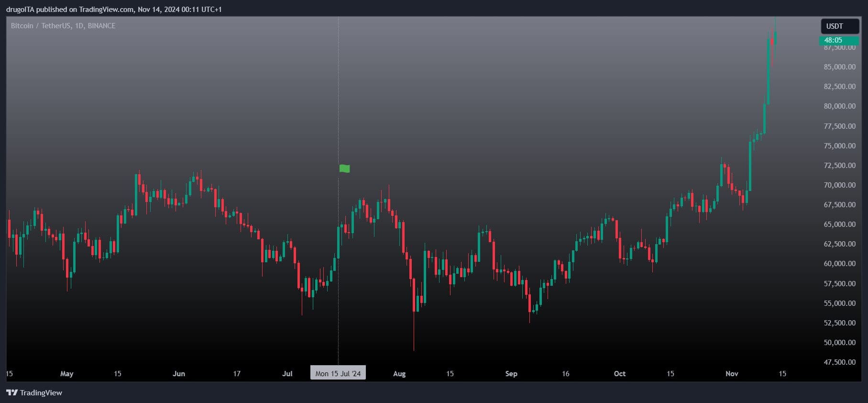Click the green flag marker on chart
The width and height of the screenshot is (868, 403).
(x=344, y=168)
